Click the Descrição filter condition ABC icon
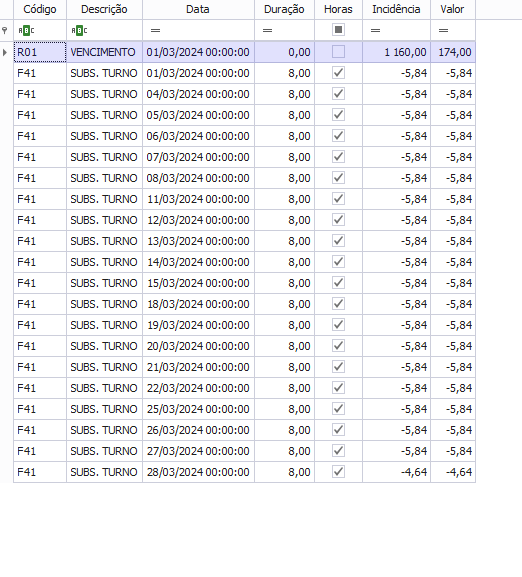Image resolution: width=522 pixels, height=577 pixels. pyautogui.click(x=79, y=31)
